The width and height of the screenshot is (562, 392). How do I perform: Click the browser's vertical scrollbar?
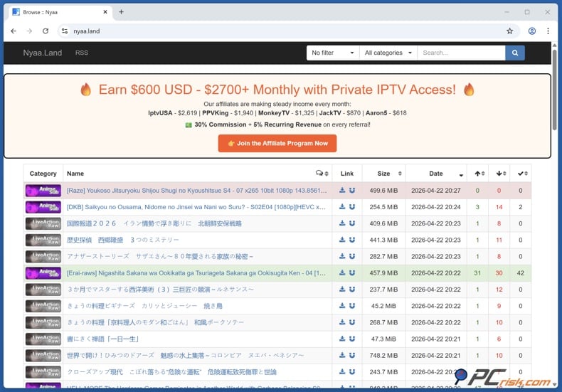556,92
